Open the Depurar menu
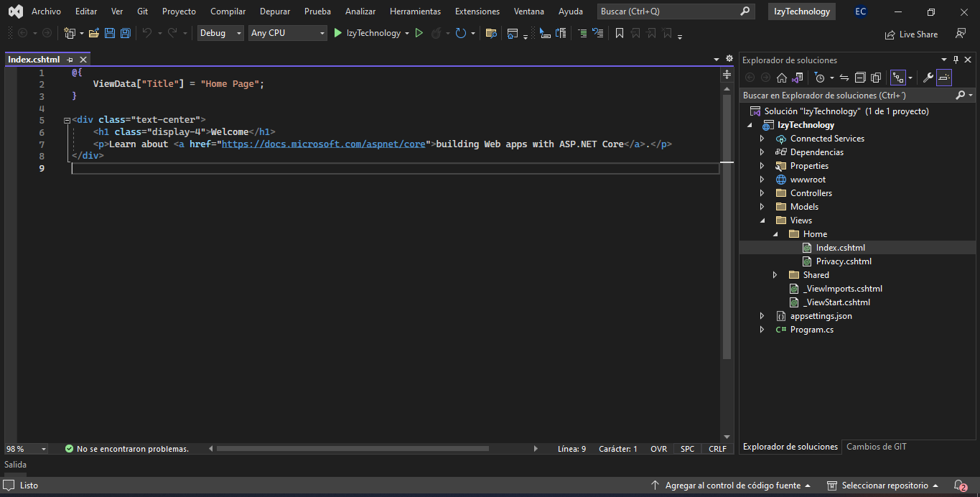980x497 pixels. click(x=275, y=11)
